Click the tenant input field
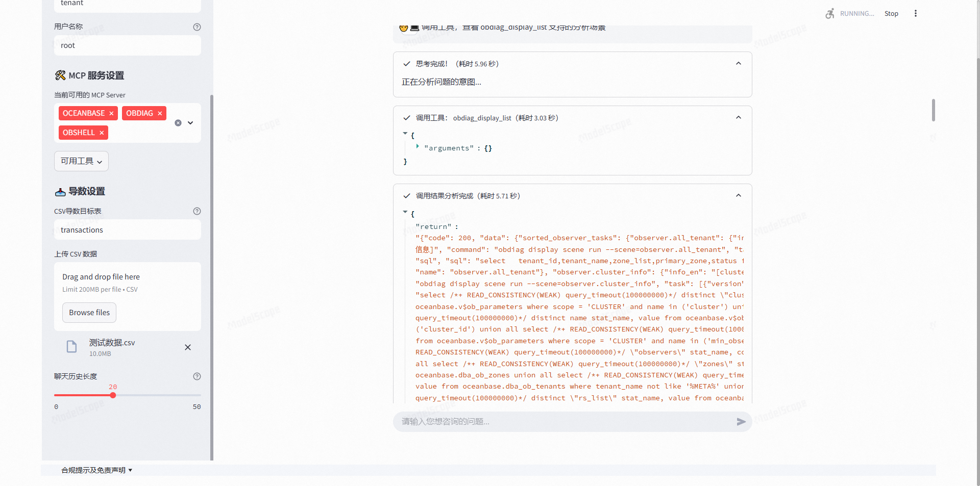 pos(128,5)
